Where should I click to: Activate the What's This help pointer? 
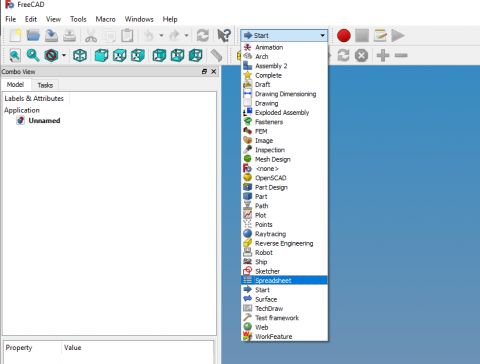tap(224, 35)
